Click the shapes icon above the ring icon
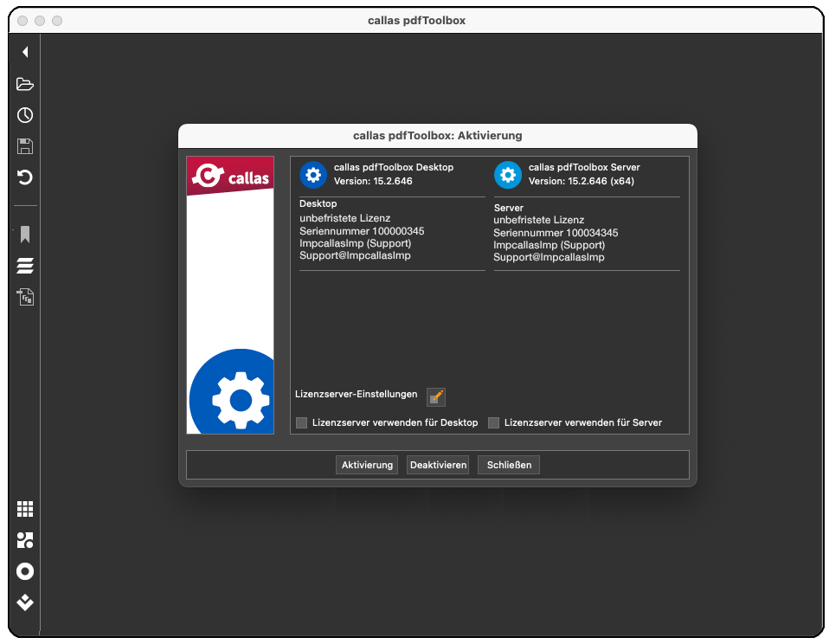 coord(25,540)
